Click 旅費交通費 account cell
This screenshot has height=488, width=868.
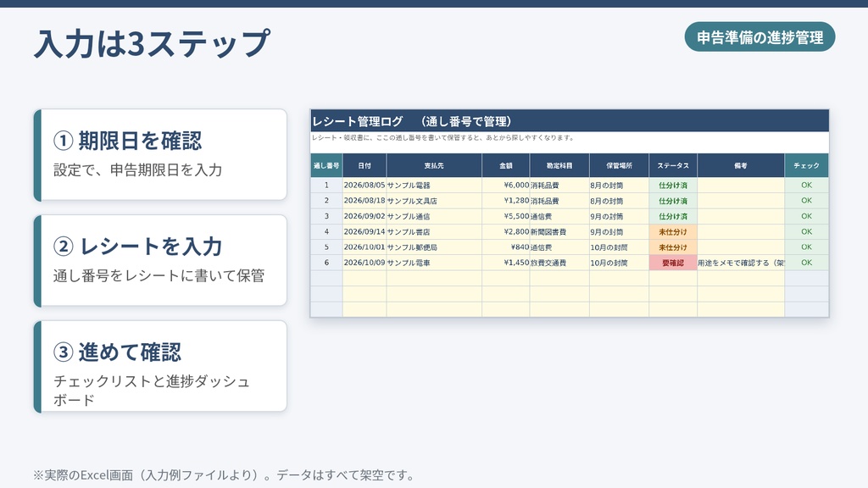(x=559, y=263)
